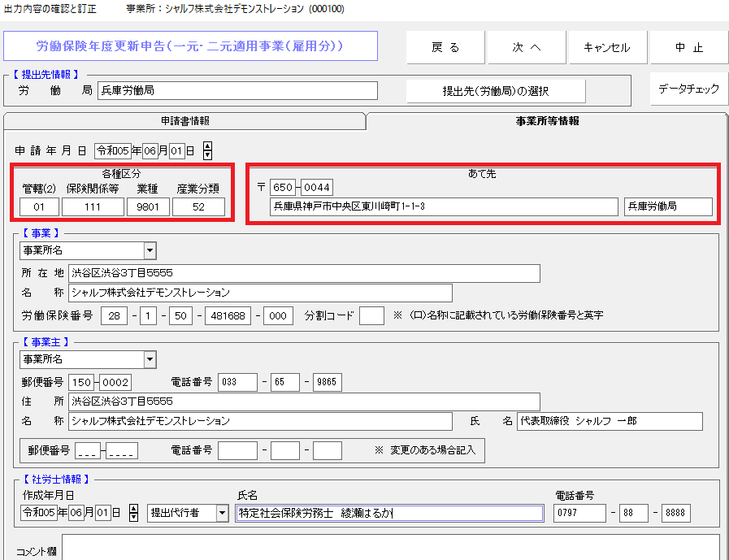The image size is (729, 560).
Task: Click the 次へ (Next) button
Action: [x=526, y=47]
